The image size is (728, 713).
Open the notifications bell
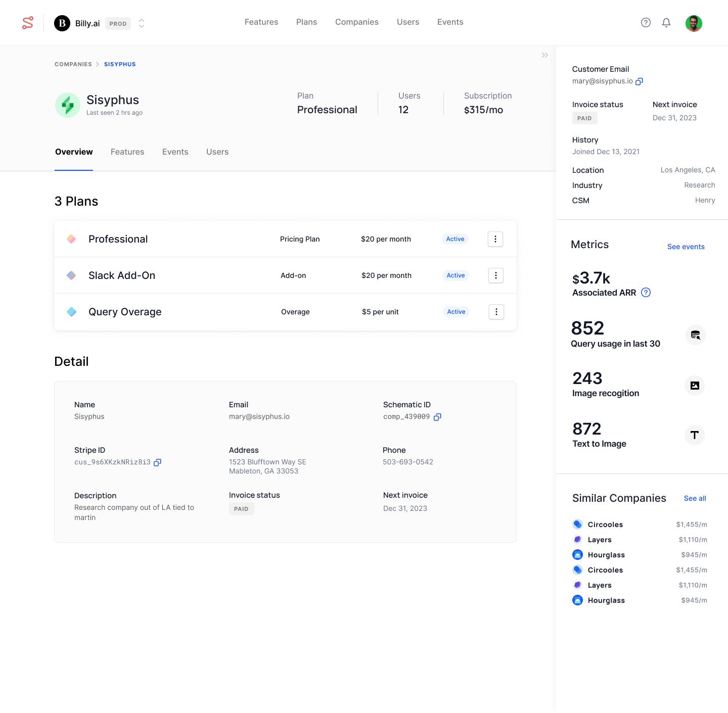point(666,23)
